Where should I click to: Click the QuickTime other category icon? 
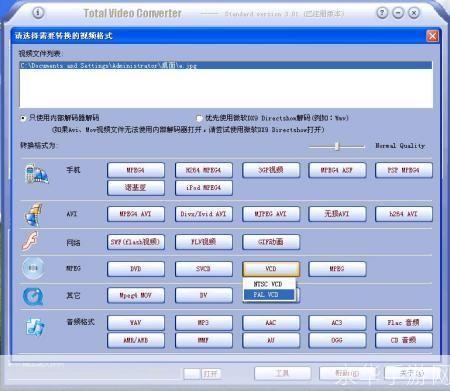(33, 296)
